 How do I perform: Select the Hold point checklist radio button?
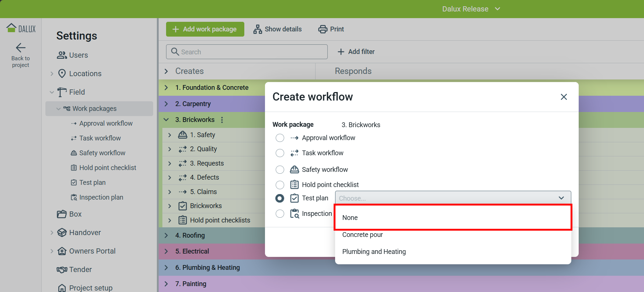tap(280, 185)
